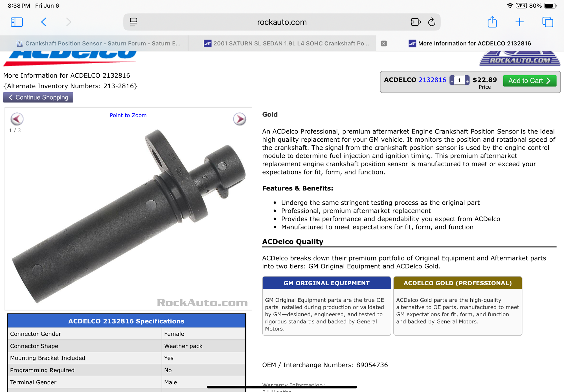564x392 pixels.
Task: Open the extensions icon in the address bar
Action: [416, 22]
